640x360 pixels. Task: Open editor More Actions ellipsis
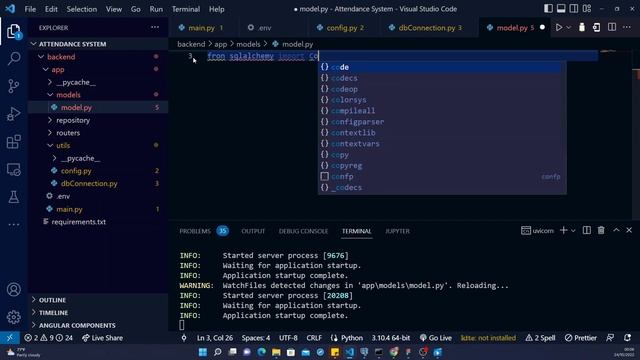coord(627,27)
